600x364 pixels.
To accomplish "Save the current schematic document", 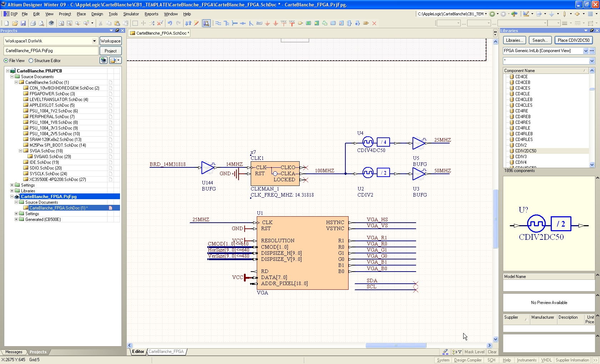I will tap(23, 23).
